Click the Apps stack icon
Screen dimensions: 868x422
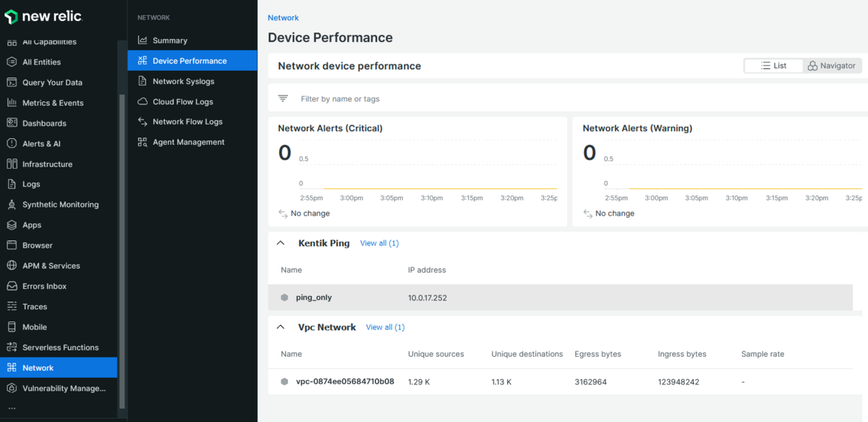12,225
